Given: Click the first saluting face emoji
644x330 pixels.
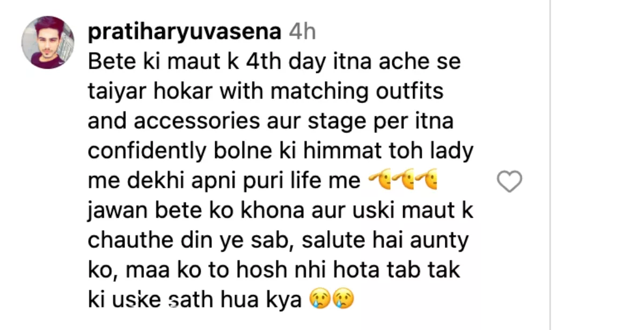Looking at the screenshot, I should (x=380, y=182).
